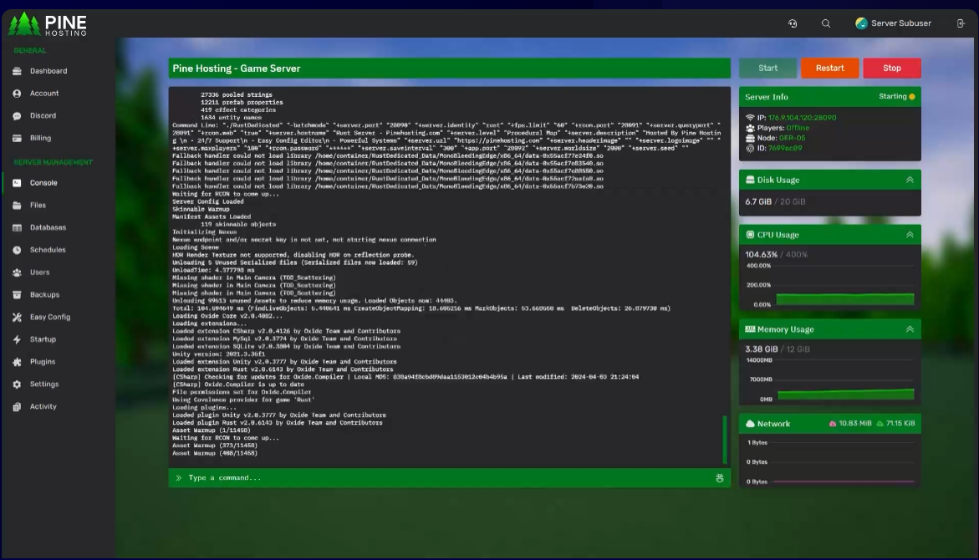Image resolution: width=979 pixels, height=560 pixels.
Task: Click the Asset Warmup (408/11458) line
Action: coord(215,453)
